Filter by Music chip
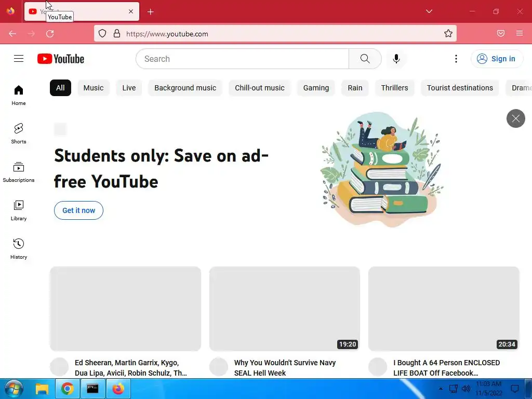This screenshot has height=399, width=532. (94, 88)
